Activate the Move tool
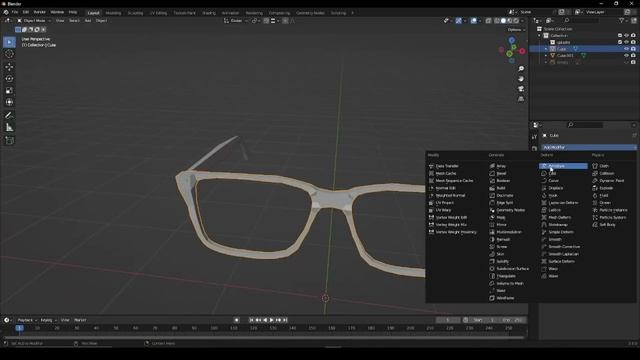This screenshot has height=360, width=640. click(x=9, y=67)
